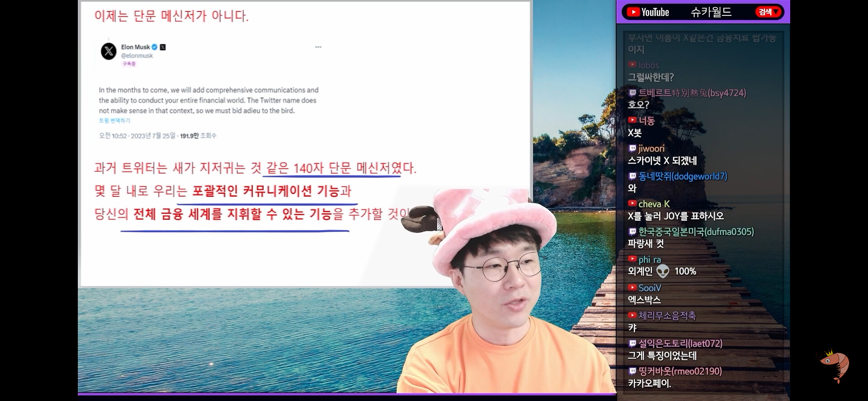Click the tweet line starting 'In the months to come'

[x=209, y=90]
